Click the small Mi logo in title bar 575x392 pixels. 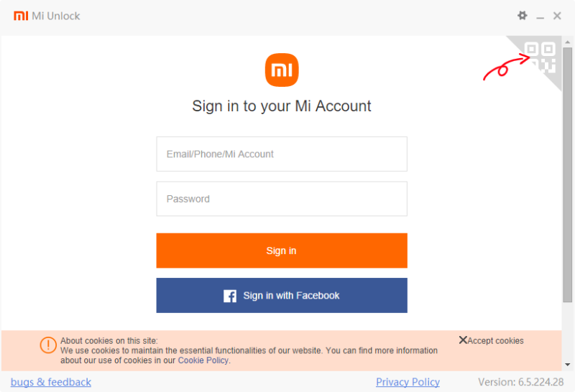click(21, 16)
